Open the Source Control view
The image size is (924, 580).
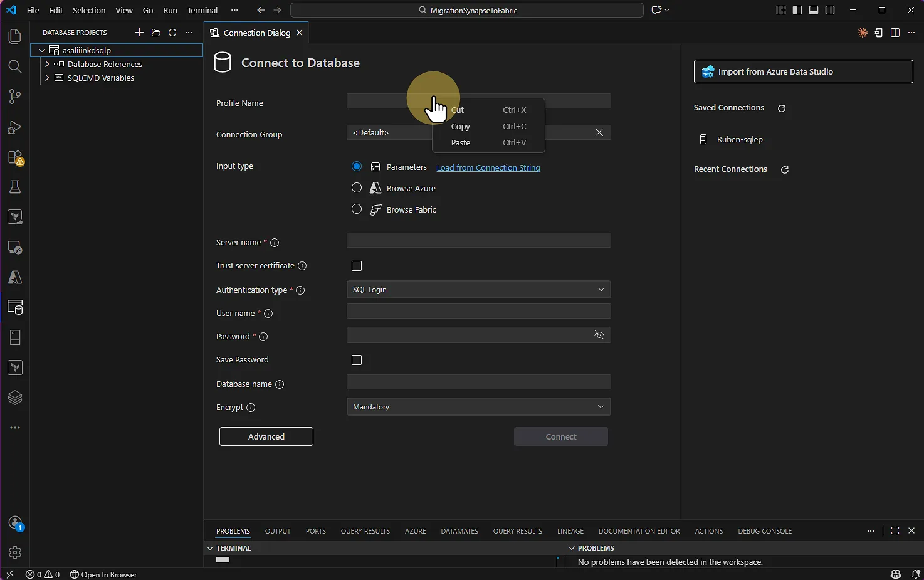pyautogui.click(x=14, y=97)
